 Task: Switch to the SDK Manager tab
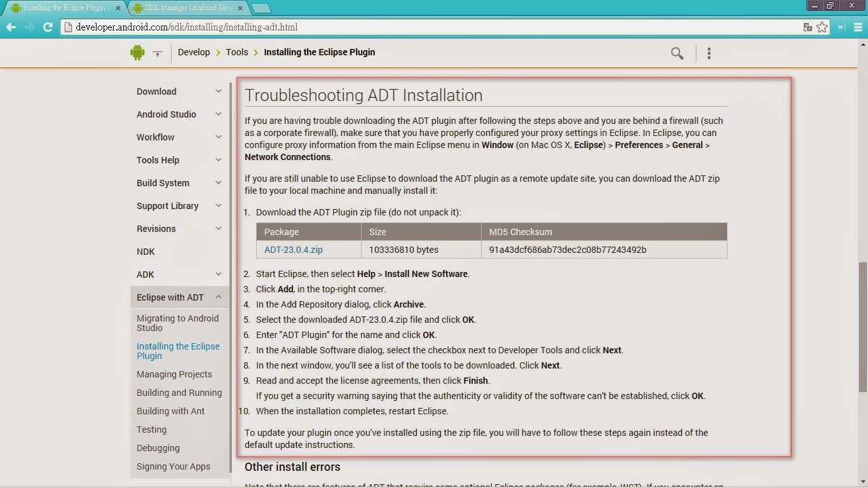[187, 8]
